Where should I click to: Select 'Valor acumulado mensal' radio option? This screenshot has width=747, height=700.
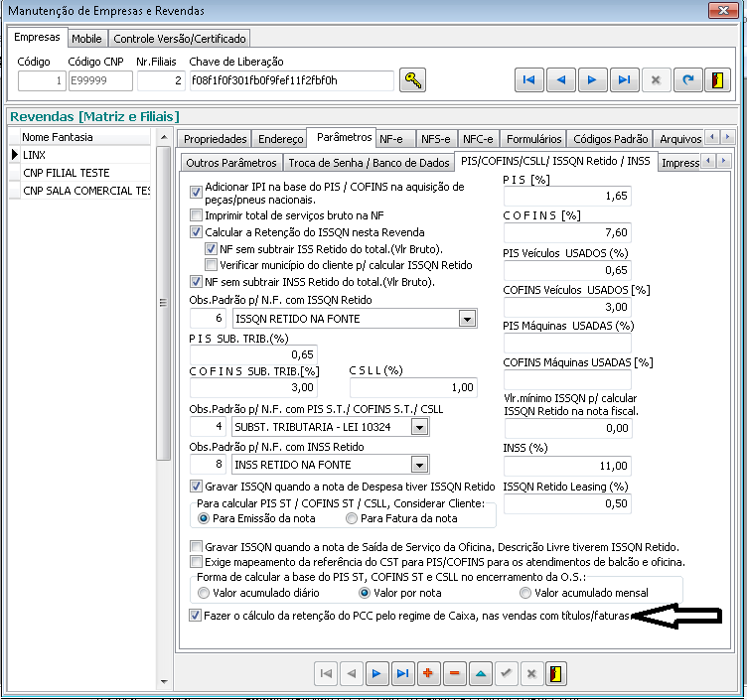pos(525,593)
